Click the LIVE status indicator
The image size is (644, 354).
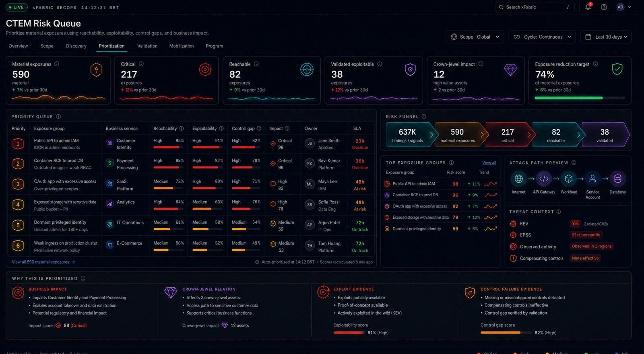[17, 7]
